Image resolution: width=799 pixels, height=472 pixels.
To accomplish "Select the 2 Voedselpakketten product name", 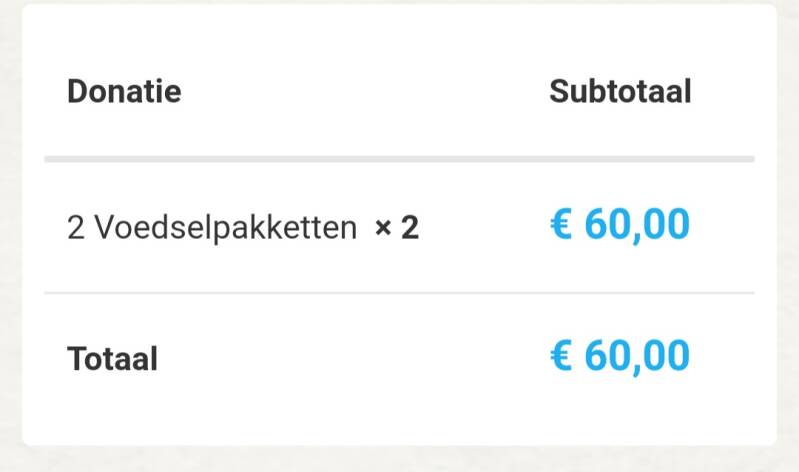I will [x=212, y=228].
